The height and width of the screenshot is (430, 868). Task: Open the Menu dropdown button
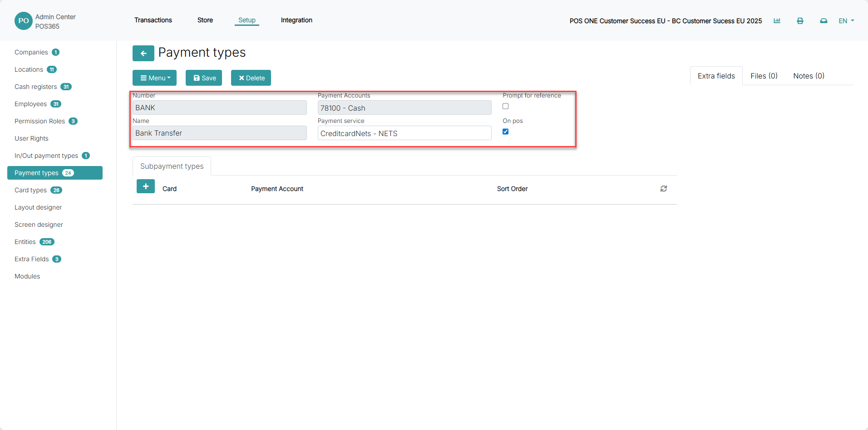tap(154, 78)
